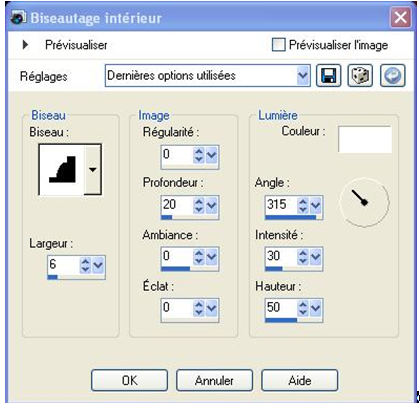
Task: Pick the light color in Couleur swatch
Action: click(x=365, y=139)
